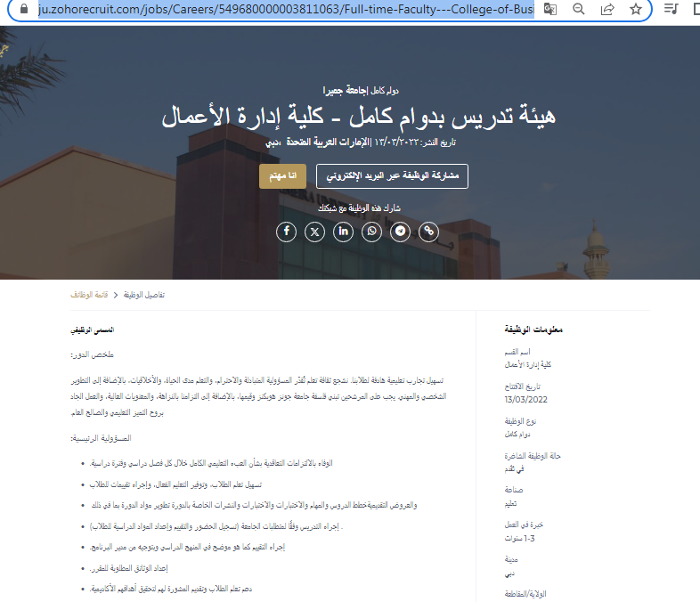The image size is (700, 602).
Task: Share the job via WhatsApp
Action: coord(372,232)
